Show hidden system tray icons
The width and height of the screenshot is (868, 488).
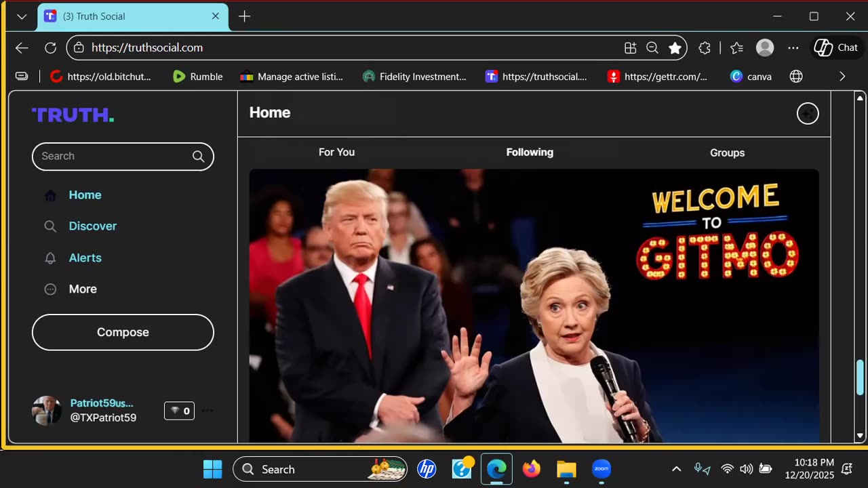(x=676, y=469)
